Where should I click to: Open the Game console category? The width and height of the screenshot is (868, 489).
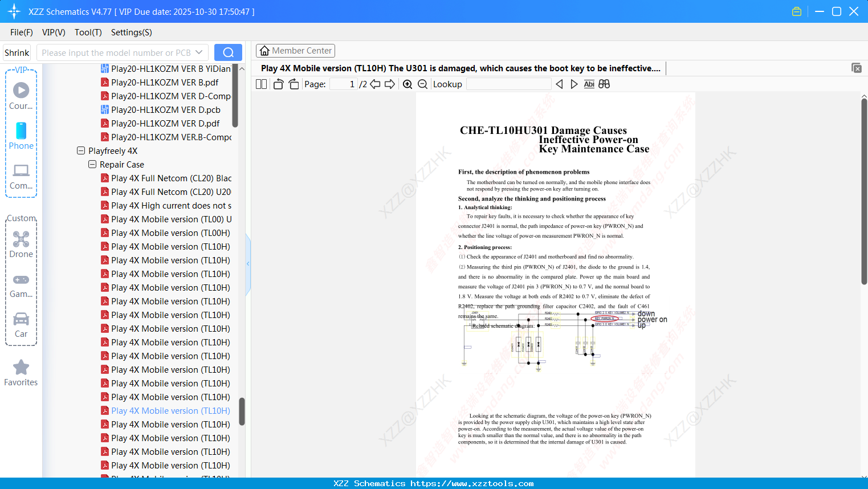pyautogui.click(x=21, y=285)
